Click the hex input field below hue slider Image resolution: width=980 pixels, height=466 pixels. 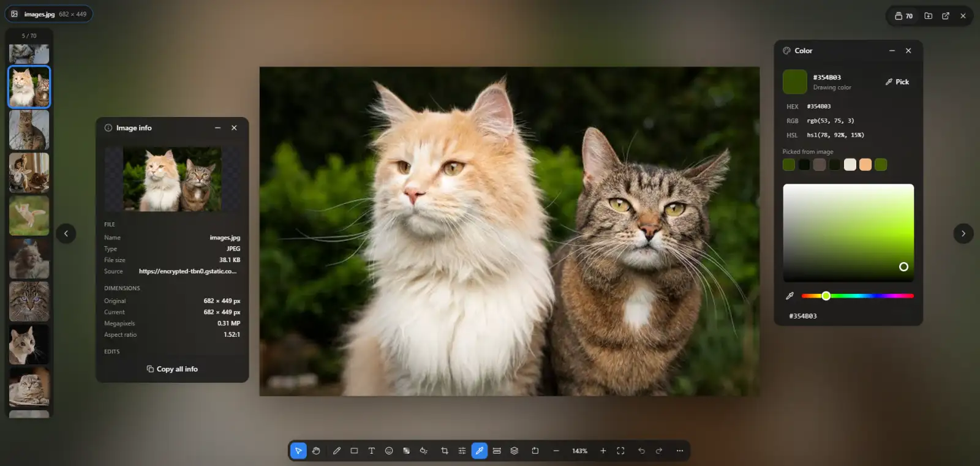click(848, 316)
